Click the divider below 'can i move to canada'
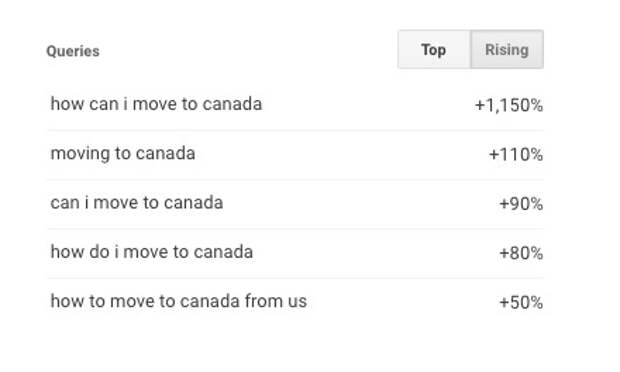This screenshot has height=372, width=620. [x=295, y=228]
